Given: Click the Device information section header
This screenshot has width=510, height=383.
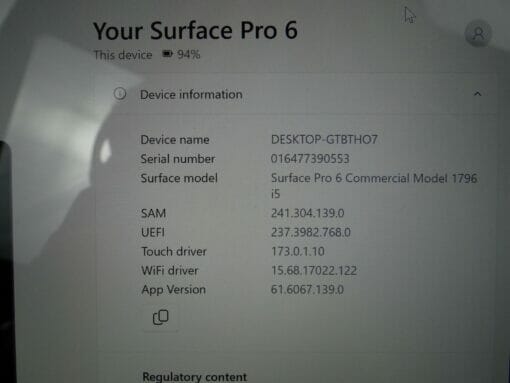Looking at the screenshot, I should coord(296,94).
